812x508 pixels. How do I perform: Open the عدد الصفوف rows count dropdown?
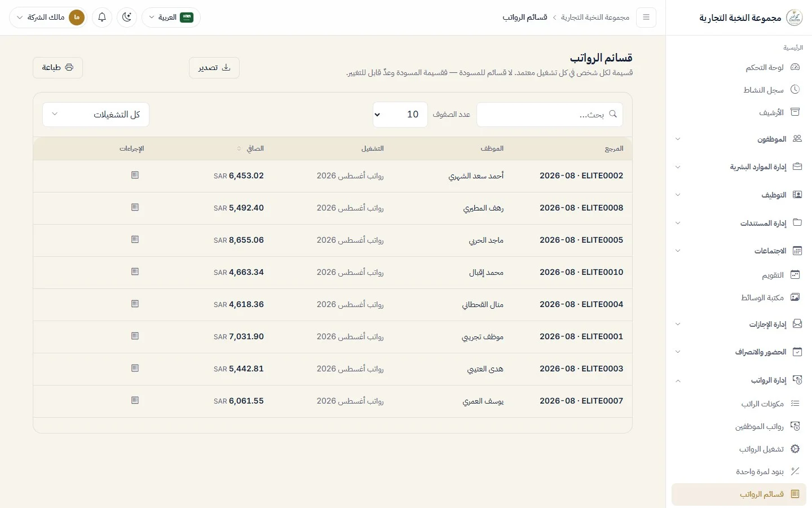click(400, 115)
